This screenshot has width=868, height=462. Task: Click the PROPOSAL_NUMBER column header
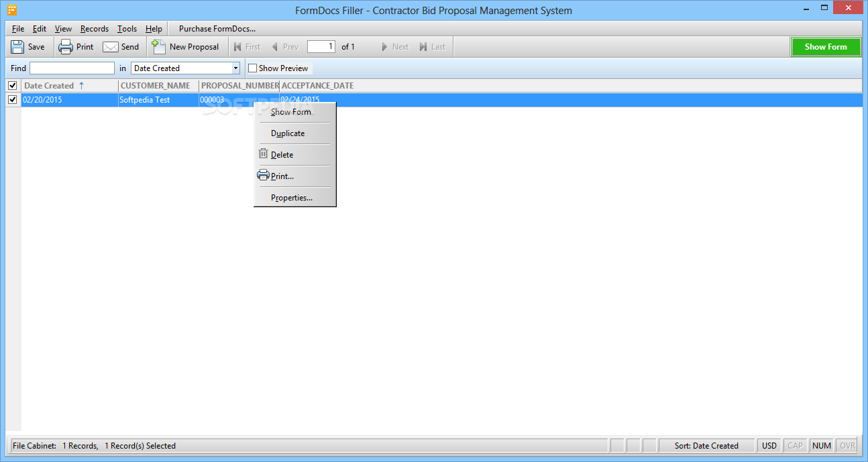[x=239, y=86]
